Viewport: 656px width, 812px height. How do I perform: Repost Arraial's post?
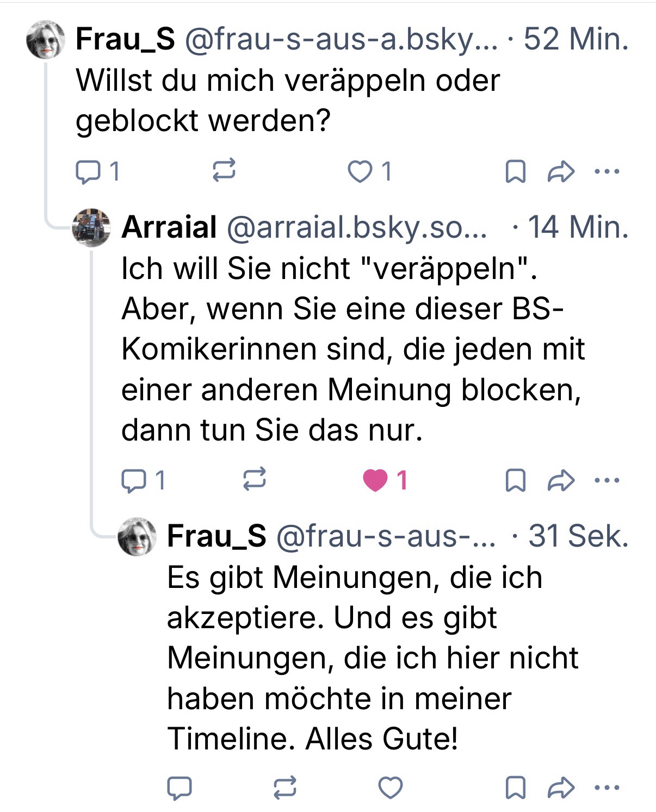(x=254, y=479)
